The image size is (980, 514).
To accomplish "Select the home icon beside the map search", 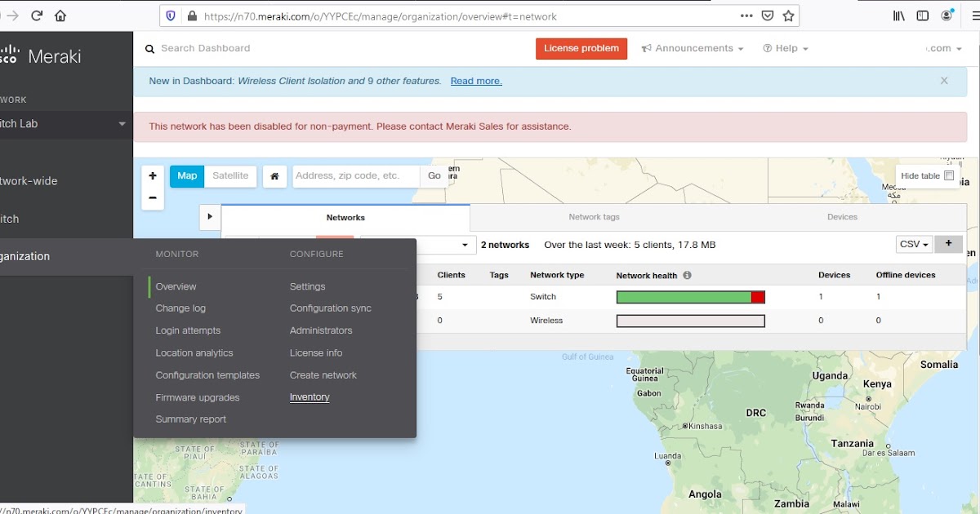I will (274, 175).
